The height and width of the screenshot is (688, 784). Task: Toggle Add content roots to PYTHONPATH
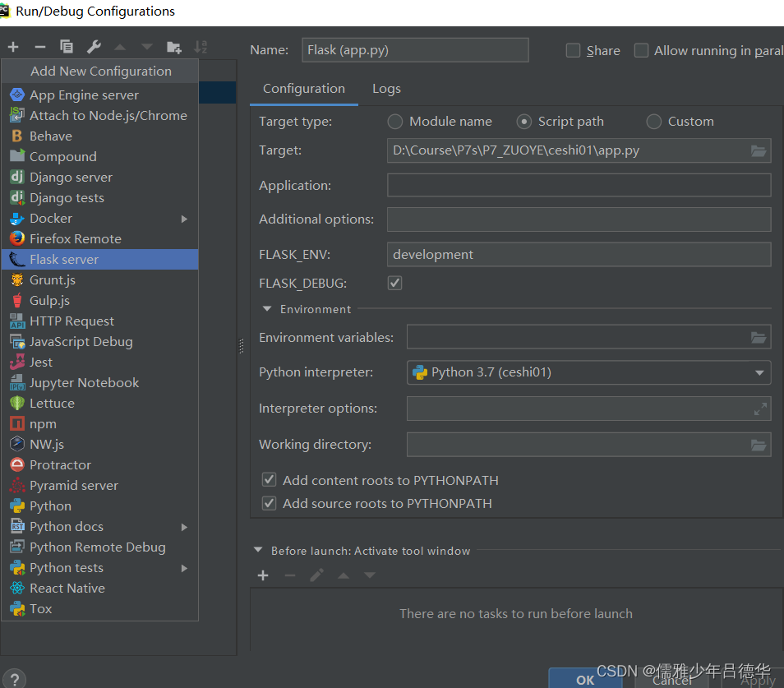[269, 480]
